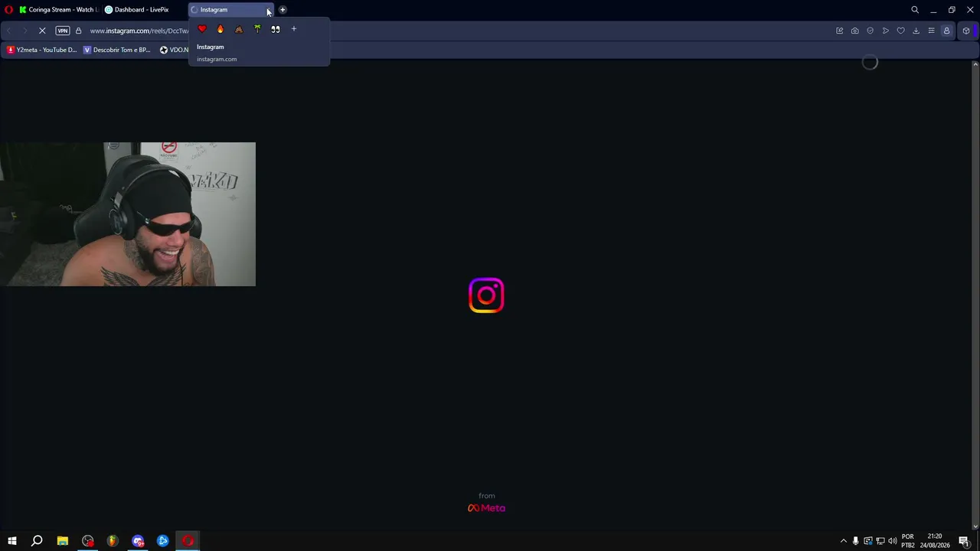This screenshot has height=551, width=980.
Task: Click the webcam overlay video
Action: tap(128, 214)
